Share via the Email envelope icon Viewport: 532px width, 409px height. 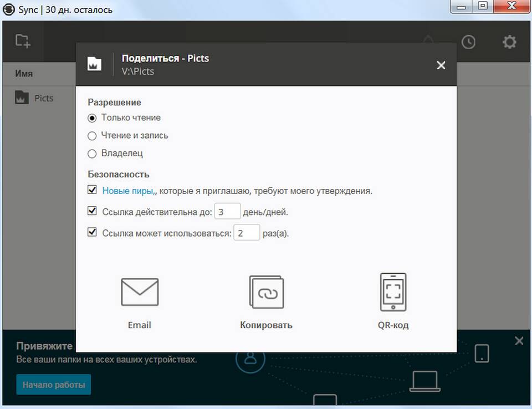(140, 292)
